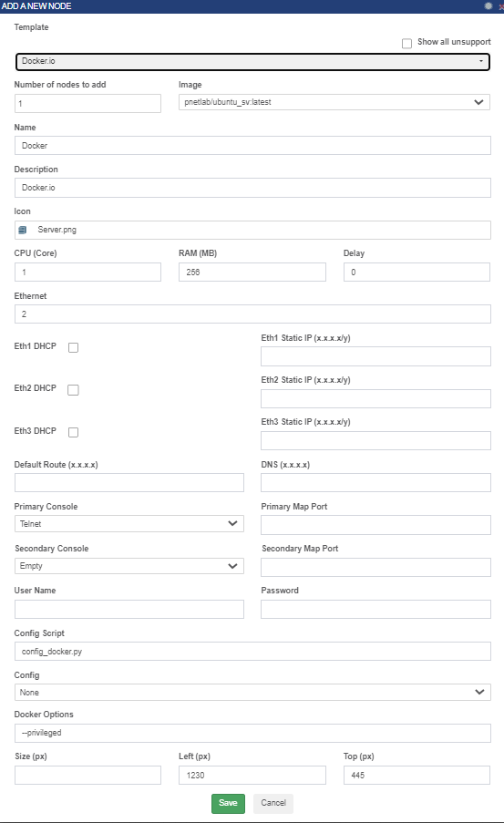Focus the DNS field
Viewport: 504px width, 823px height.
(x=375, y=482)
